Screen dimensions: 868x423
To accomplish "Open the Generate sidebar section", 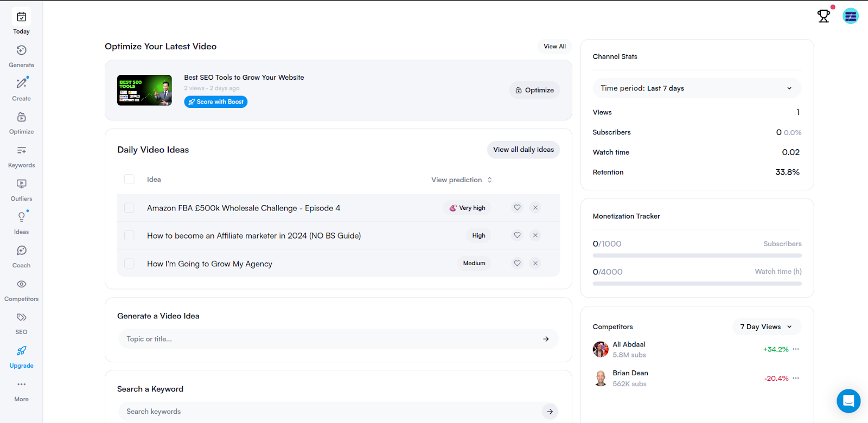I will click(21, 56).
